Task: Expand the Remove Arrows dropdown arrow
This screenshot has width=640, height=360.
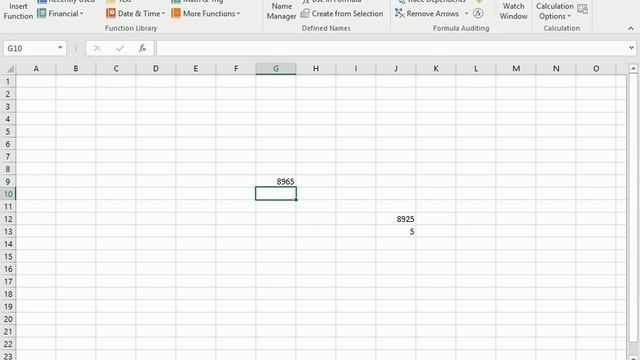Action: (x=467, y=13)
